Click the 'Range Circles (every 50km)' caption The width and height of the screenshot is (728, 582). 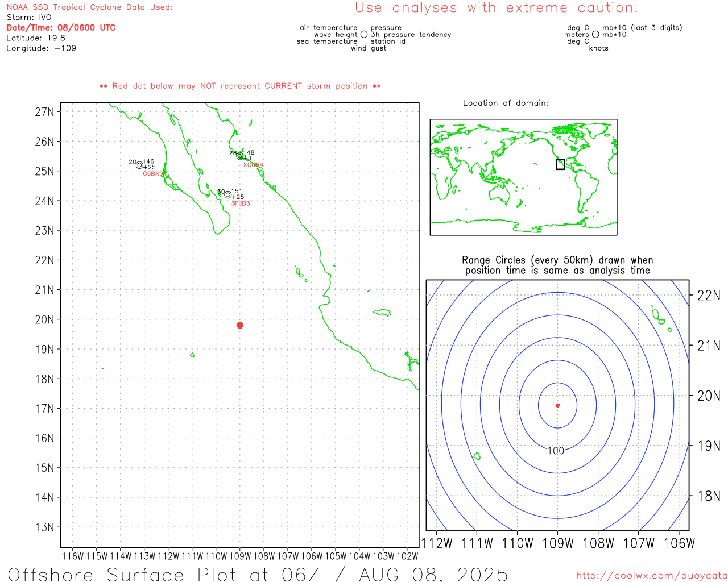pos(557,265)
